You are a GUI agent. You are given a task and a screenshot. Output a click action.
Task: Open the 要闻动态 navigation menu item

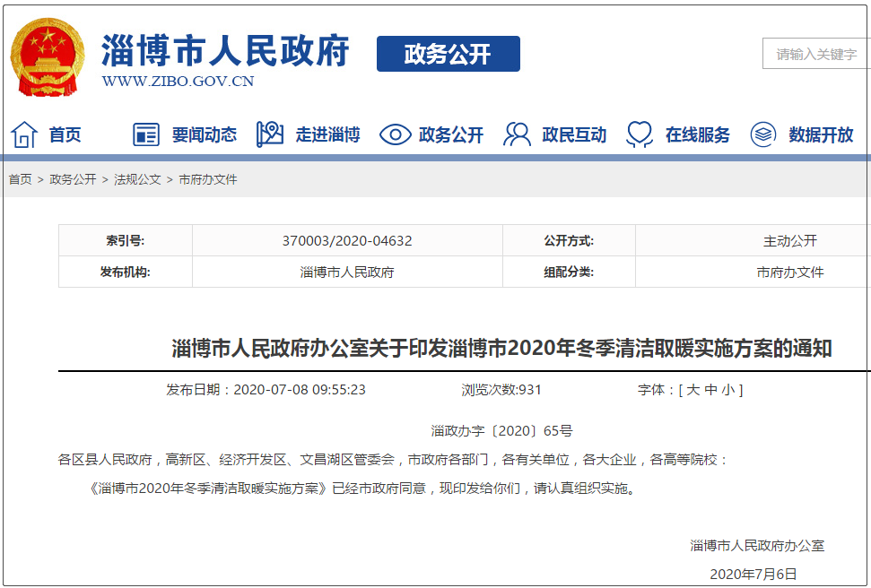tap(205, 134)
